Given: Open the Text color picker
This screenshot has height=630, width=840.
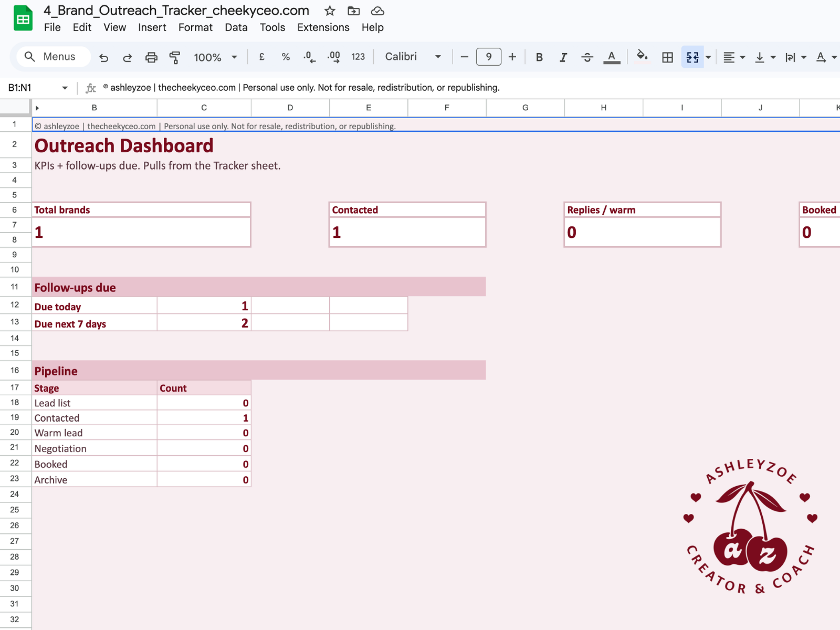Looking at the screenshot, I should [x=611, y=57].
